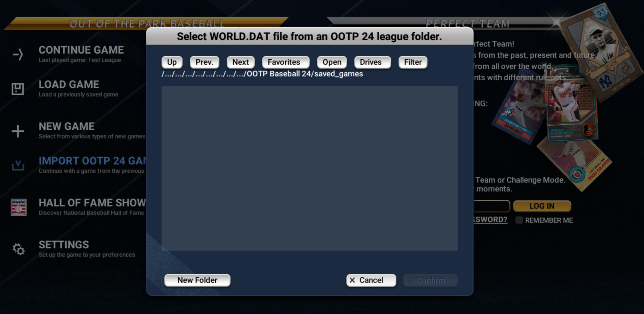
Task: Click the Settings gear icon
Action: [x=18, y=249]
